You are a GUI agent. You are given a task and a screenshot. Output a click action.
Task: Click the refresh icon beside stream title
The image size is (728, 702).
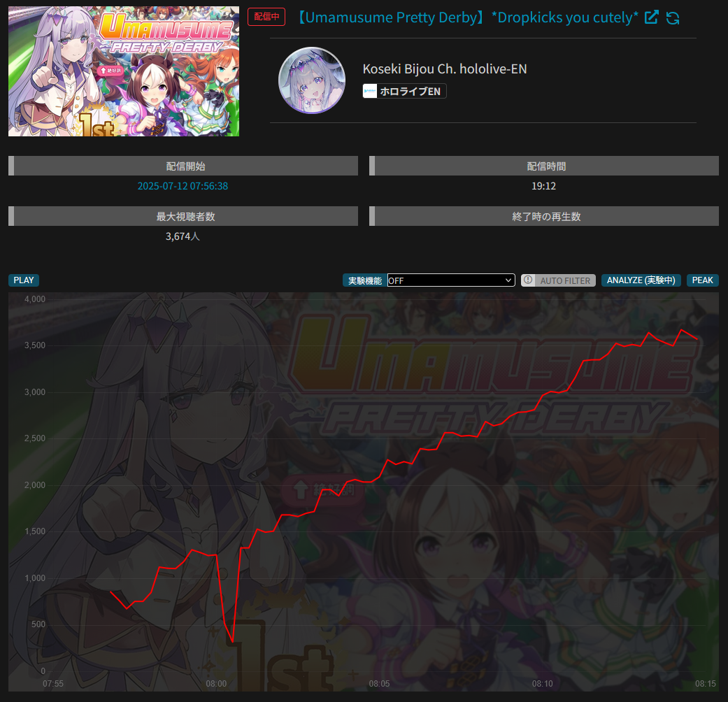click(673, 17)
